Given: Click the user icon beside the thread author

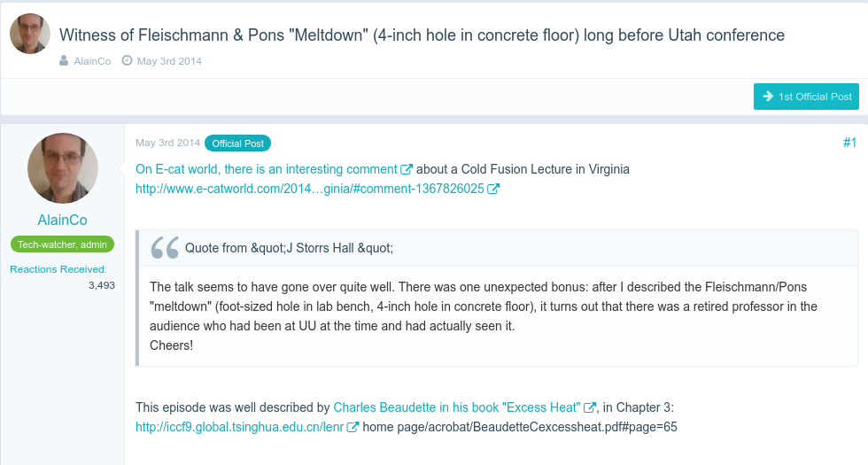Looking at the screenshot, I should point(65,61).
